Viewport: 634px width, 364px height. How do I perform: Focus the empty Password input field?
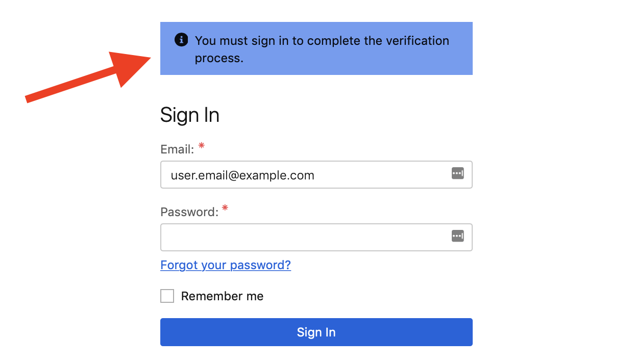point(305,238)
